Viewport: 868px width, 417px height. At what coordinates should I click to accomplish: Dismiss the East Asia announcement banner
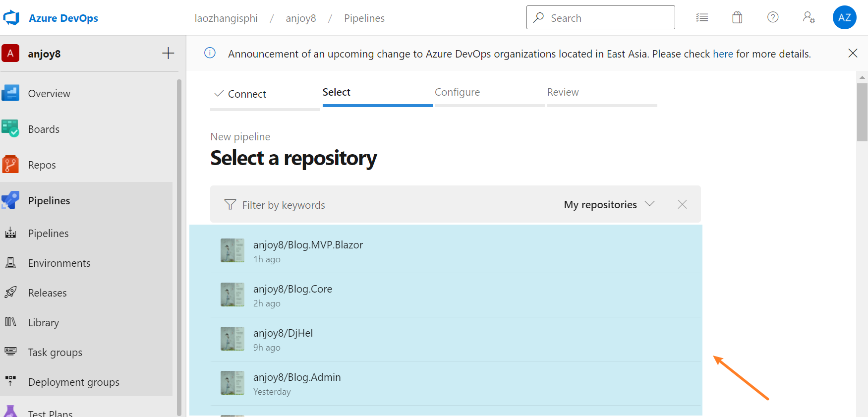tap(853, 53)
